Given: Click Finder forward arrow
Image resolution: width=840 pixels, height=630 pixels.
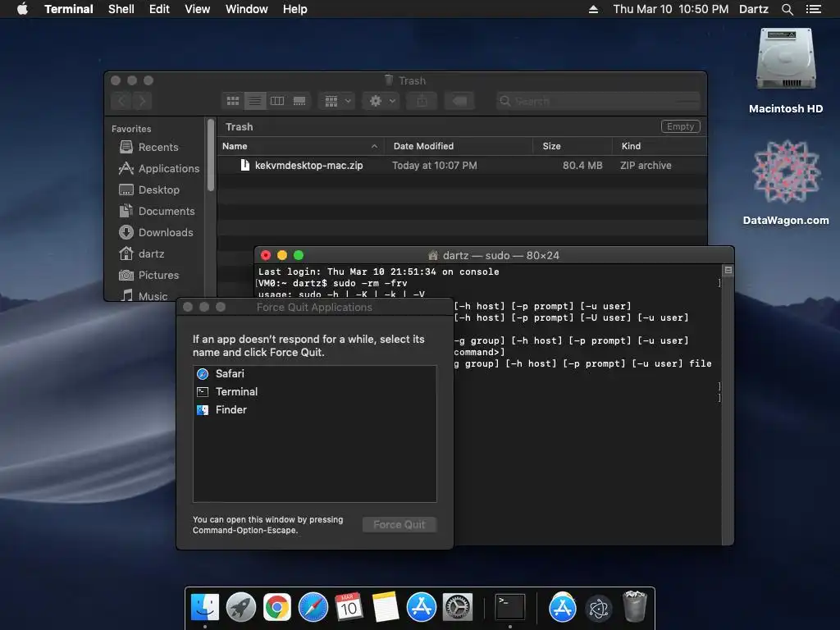Looking at the screenshot, I should (142, 101).
